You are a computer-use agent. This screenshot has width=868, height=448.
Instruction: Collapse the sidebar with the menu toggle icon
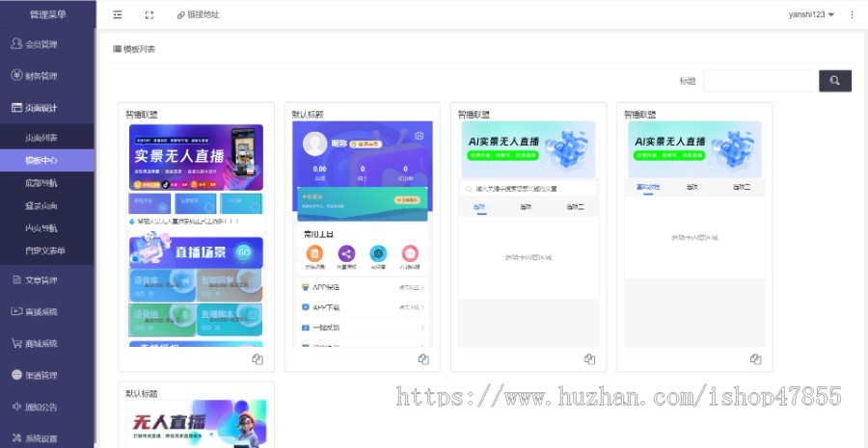118,15
